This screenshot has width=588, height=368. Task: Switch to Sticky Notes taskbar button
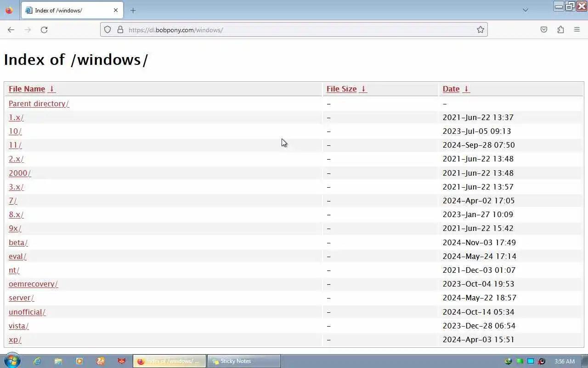[x=243, y=361]
